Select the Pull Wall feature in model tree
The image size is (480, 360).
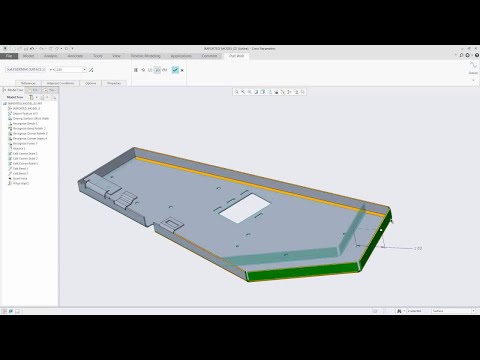21,183
